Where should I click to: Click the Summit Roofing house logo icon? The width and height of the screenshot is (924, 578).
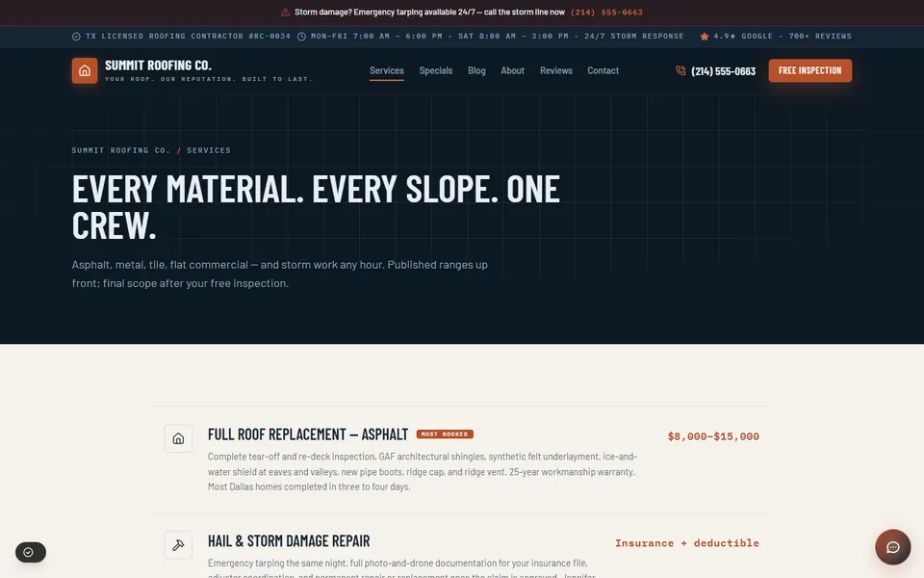tap(85, 70)
